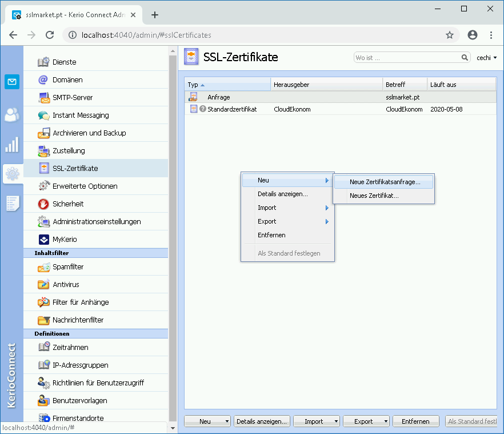Go back with the browser back arrow

coord(13,35)
